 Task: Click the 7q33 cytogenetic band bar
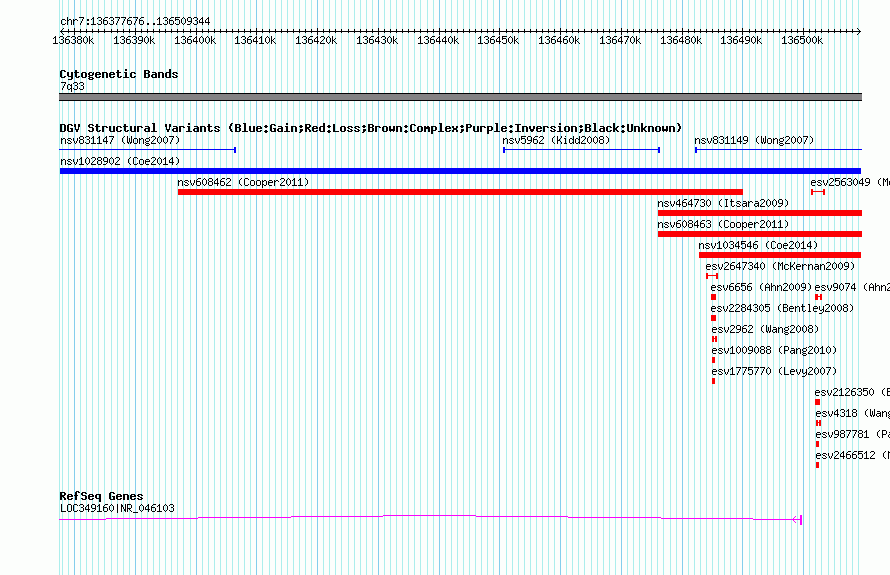pos(460,97)
